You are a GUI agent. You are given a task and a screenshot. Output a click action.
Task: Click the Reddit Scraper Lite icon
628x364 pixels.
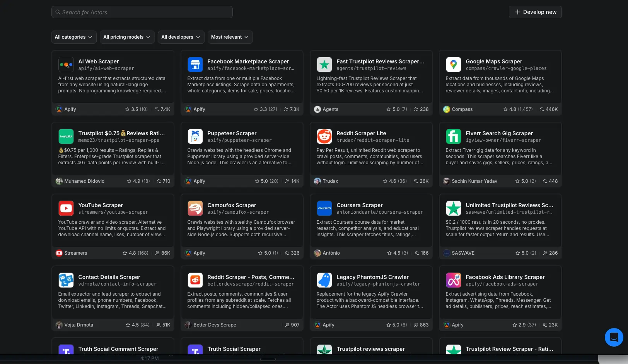[x=324, y=136]
